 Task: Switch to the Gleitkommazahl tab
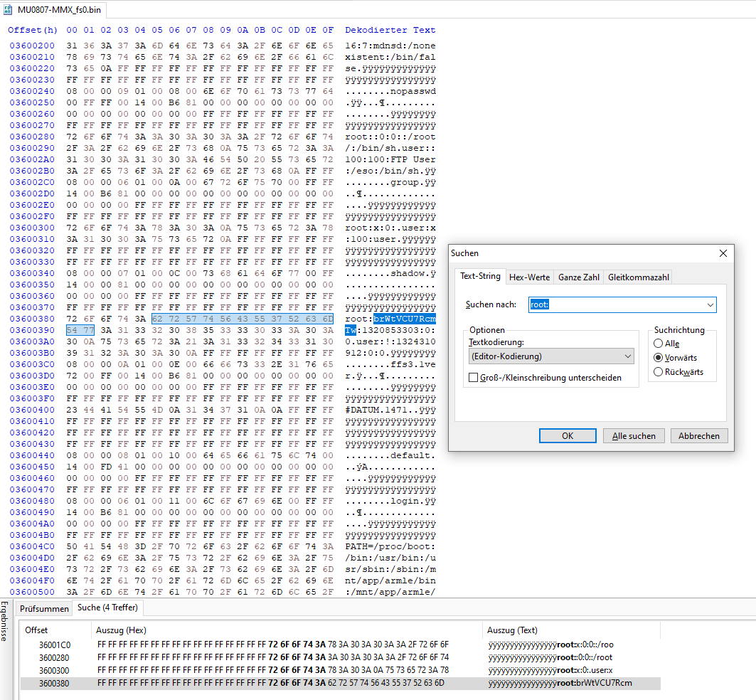[638, 277]
